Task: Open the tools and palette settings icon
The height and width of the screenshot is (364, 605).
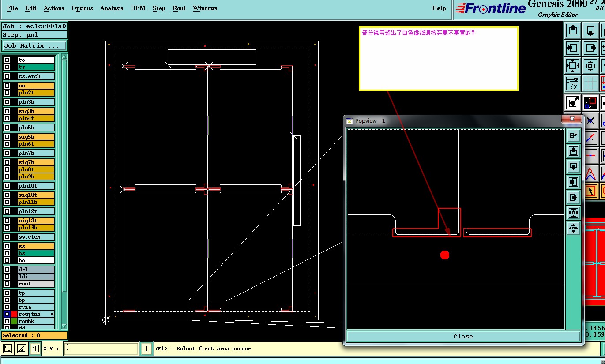Action: click(573, 83)
